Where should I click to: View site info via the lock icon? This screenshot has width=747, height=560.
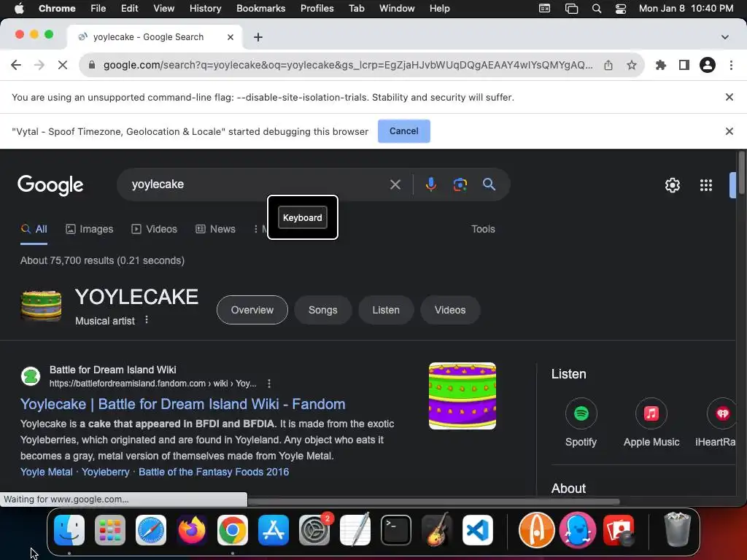92,65
